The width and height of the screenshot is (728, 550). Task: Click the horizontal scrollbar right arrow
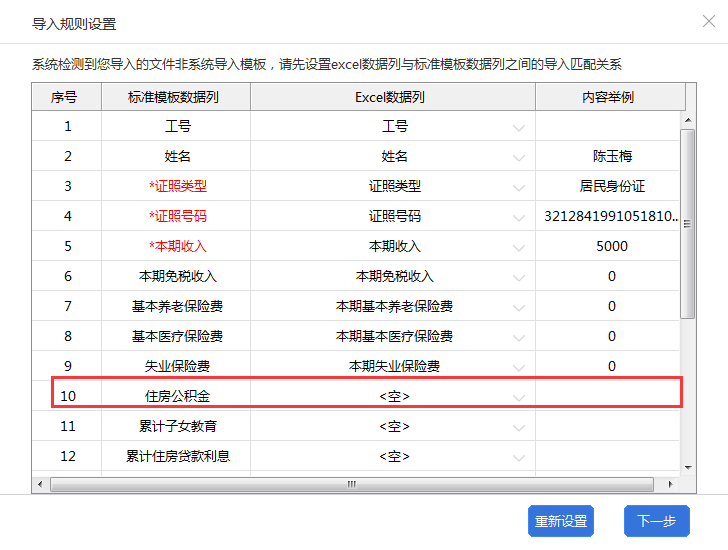click(670, 485)
